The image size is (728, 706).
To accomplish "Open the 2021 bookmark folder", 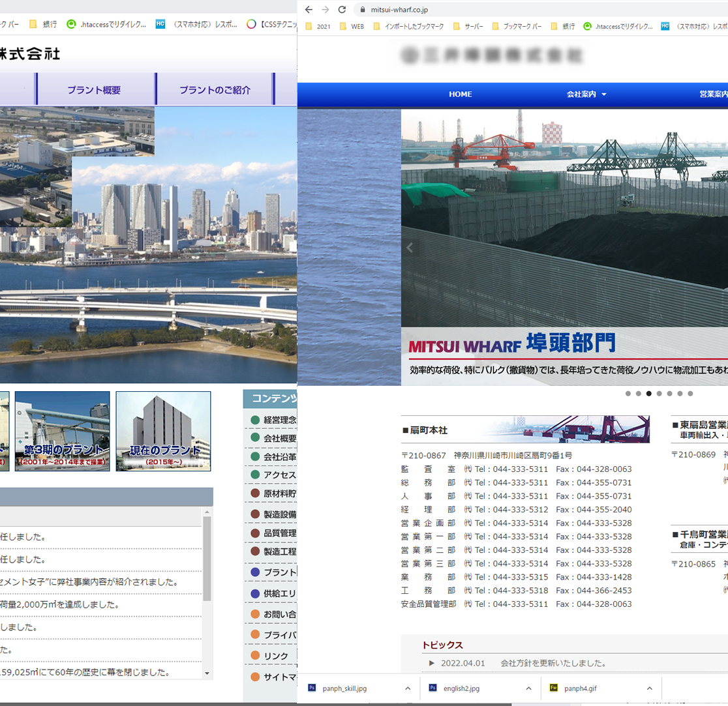I will coord(318,27).
